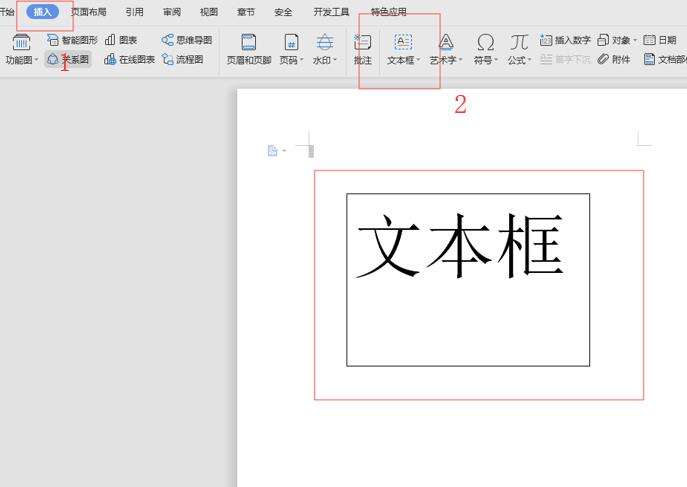Expand the 公式 dropdown arrow
The height and width of the screenshot is (487, 687).
click(x=529, y=60)
